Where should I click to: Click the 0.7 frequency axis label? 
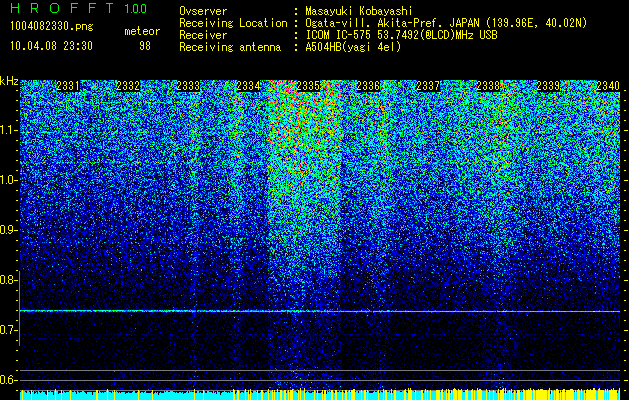click(x=7, y=330)
